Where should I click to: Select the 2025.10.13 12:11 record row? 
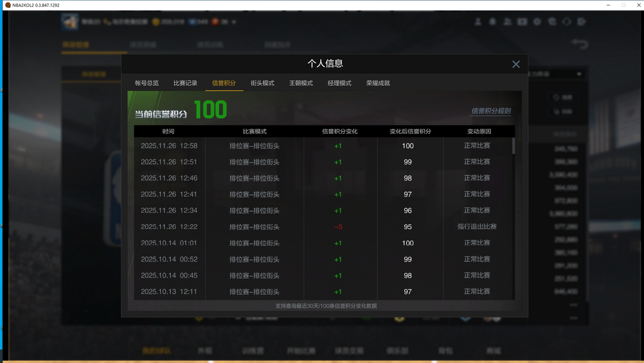click(322, 292)
